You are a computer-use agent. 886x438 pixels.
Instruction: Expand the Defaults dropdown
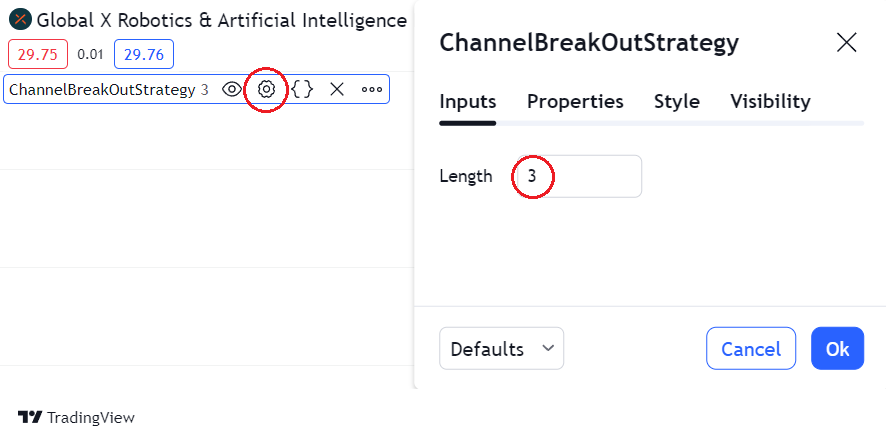(501, 349)
